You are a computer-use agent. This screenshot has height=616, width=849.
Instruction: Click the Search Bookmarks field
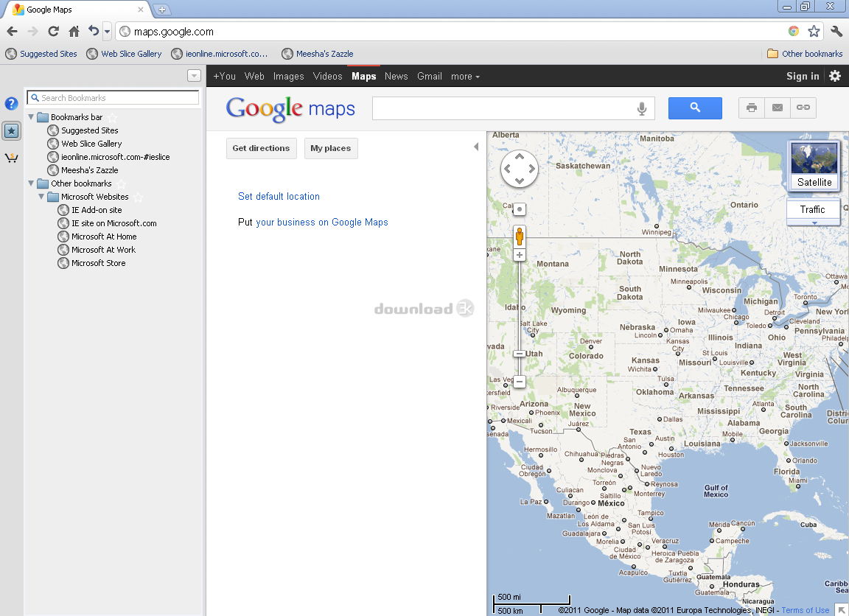(113, 98)
